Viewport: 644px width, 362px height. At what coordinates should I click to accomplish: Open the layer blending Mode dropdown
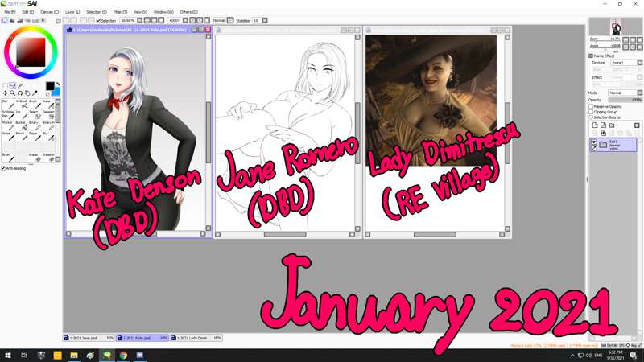click(x=625, y=93)
